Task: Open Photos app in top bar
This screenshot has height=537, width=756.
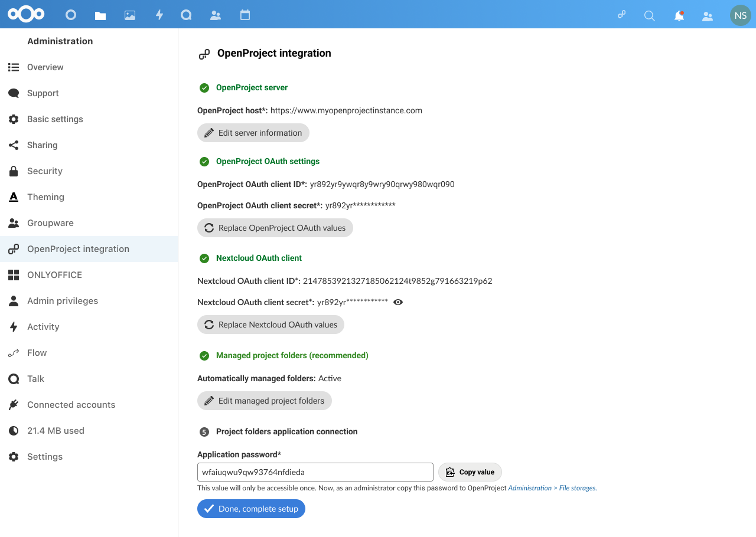Action: (130, 15)
